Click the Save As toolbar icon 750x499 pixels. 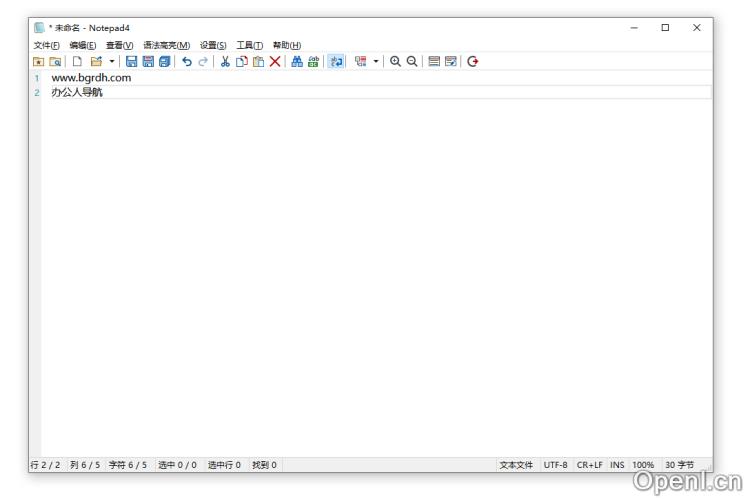click(148, 62)
